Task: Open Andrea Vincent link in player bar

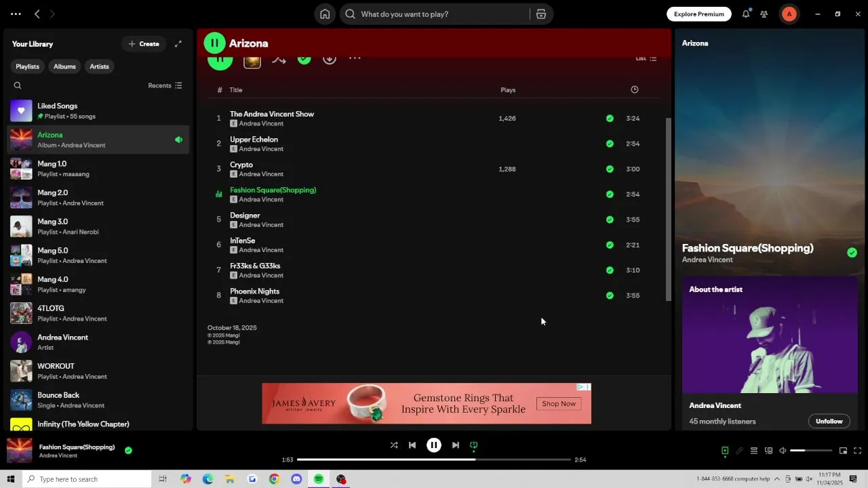Action: tap(58, 455)
